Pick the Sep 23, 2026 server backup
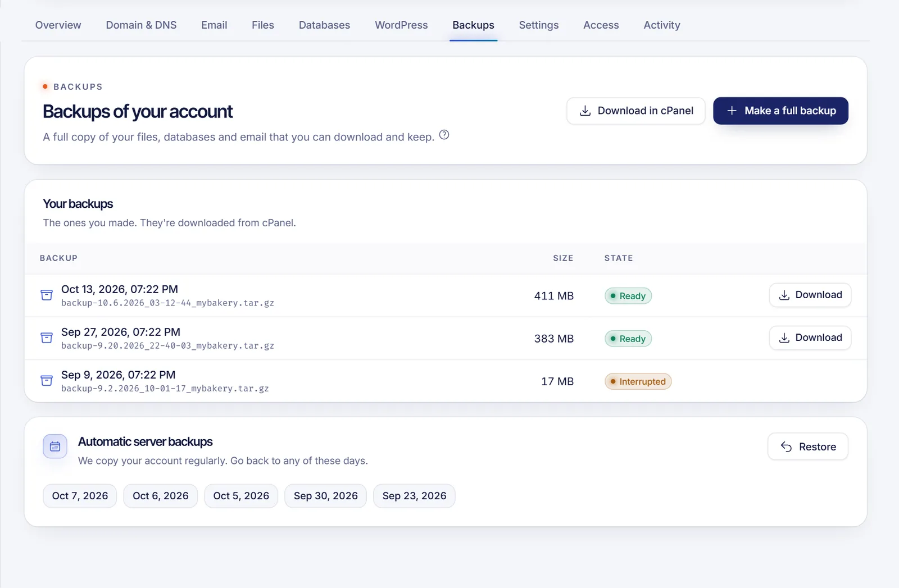The height and width of the screenshot is (588, 899). point(414,496)
